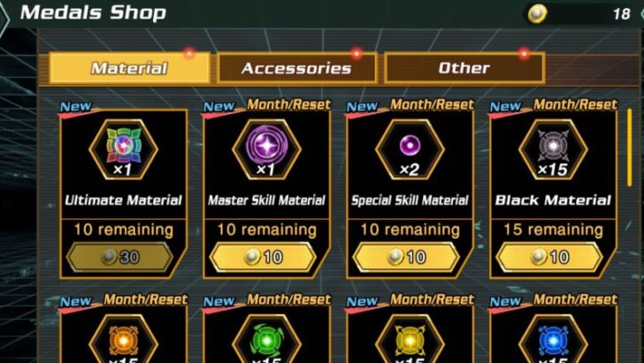Purchase Black Material for 10 medals
The width and height of the screenshot is (644, 363).
549,257
